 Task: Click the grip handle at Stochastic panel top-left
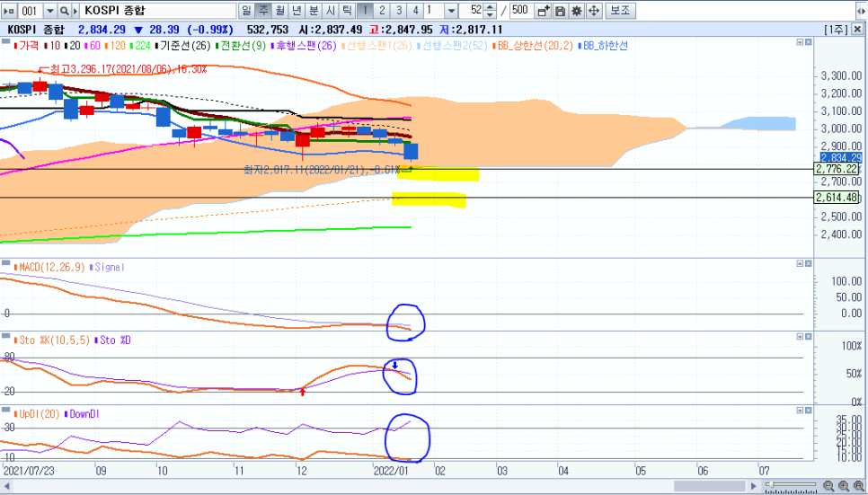(5, 335)
